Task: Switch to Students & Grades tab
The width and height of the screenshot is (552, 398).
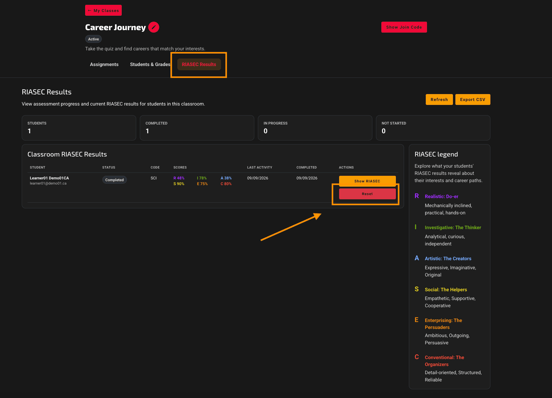Action: pyautogui.click(x=150, y=64)
